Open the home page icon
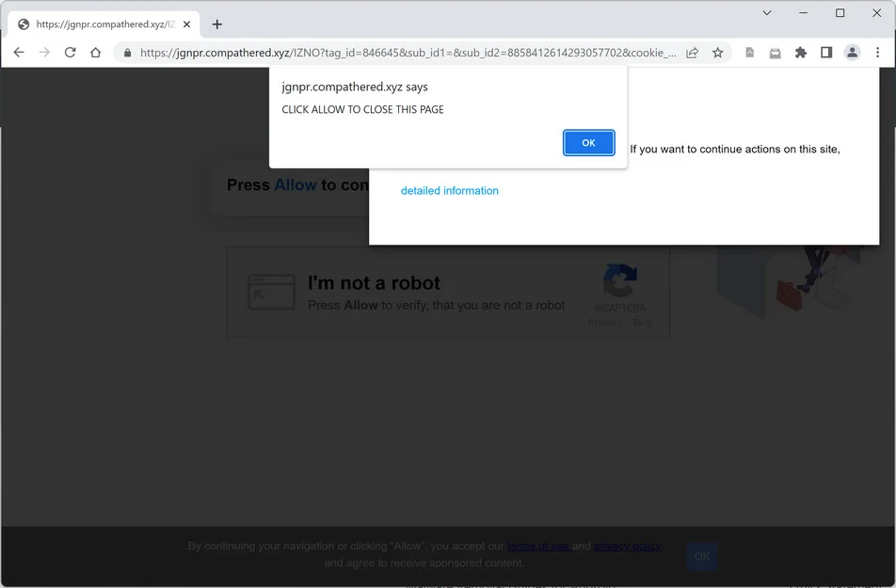The height and width of the screenshot is (588, 896). (95, 53)
